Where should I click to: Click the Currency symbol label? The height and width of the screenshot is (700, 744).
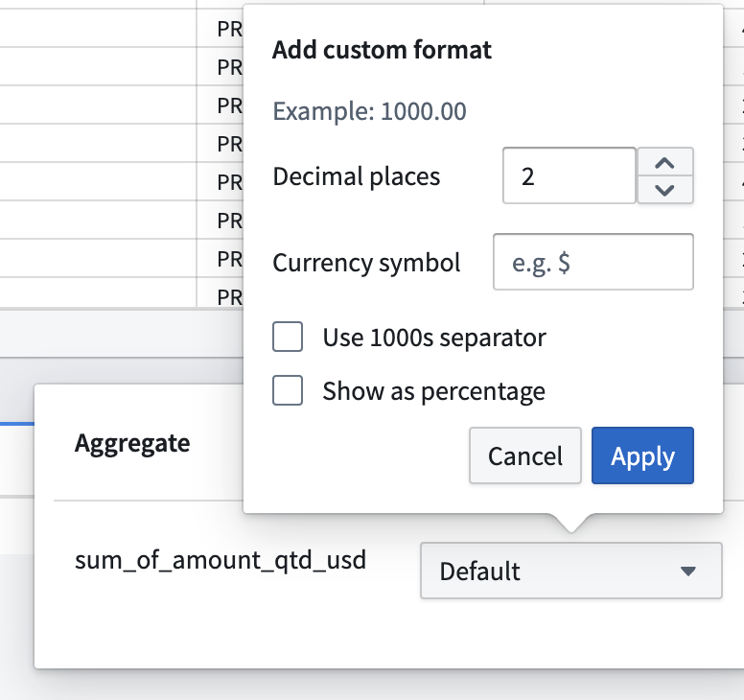click(366, 263)
